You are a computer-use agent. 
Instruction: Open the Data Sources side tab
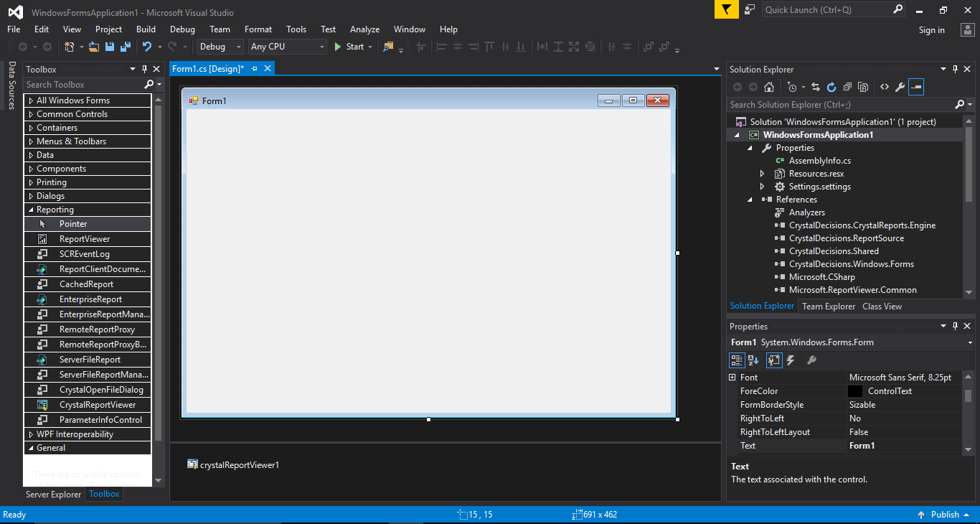[x=11, y=85]
